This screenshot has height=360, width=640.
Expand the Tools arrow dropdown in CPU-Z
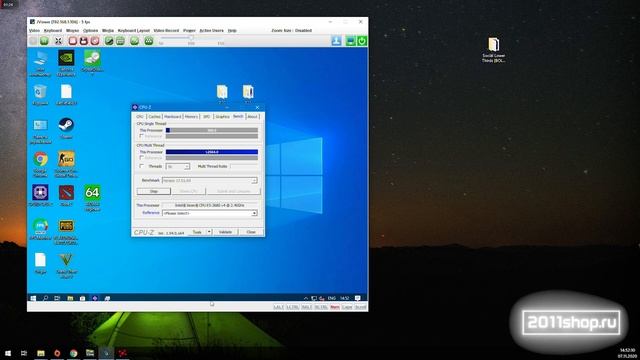(x=209, y=232)
